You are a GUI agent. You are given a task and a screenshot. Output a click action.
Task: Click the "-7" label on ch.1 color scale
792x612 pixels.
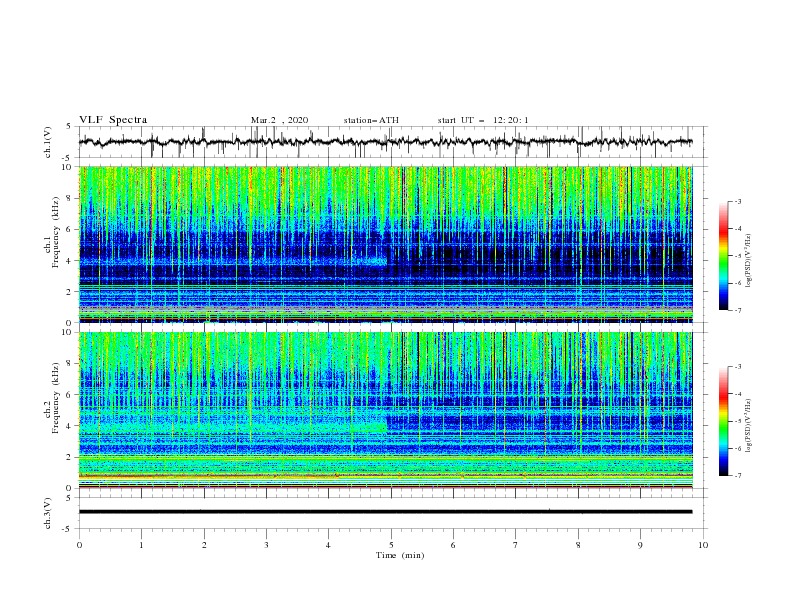click(x=738, y=310)
